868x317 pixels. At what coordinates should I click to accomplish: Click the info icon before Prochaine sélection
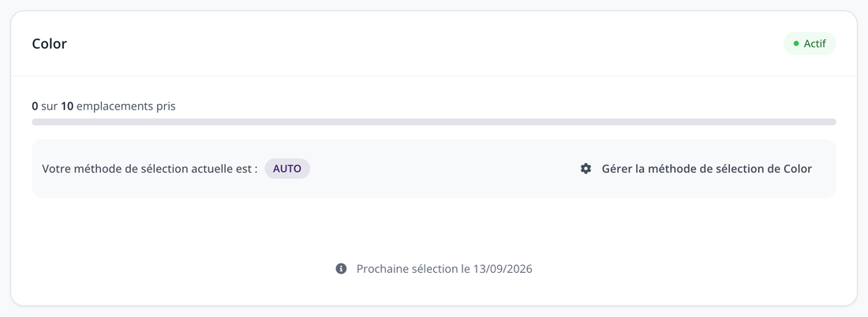341,269
